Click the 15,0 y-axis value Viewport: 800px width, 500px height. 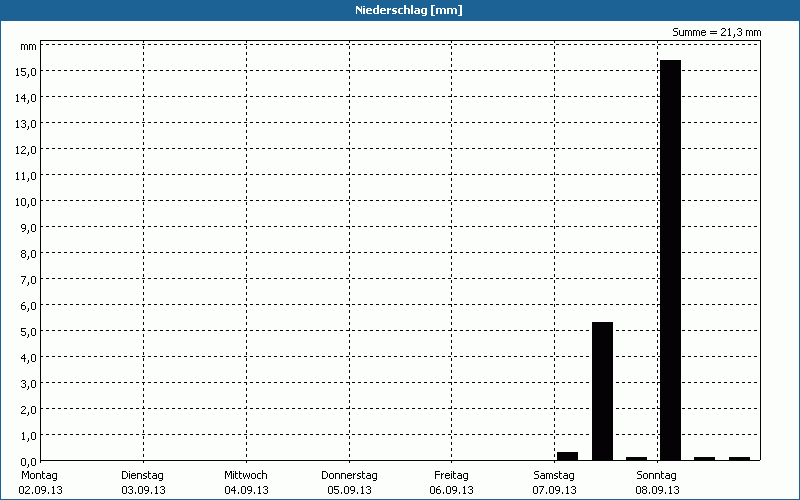coord(26,72)
